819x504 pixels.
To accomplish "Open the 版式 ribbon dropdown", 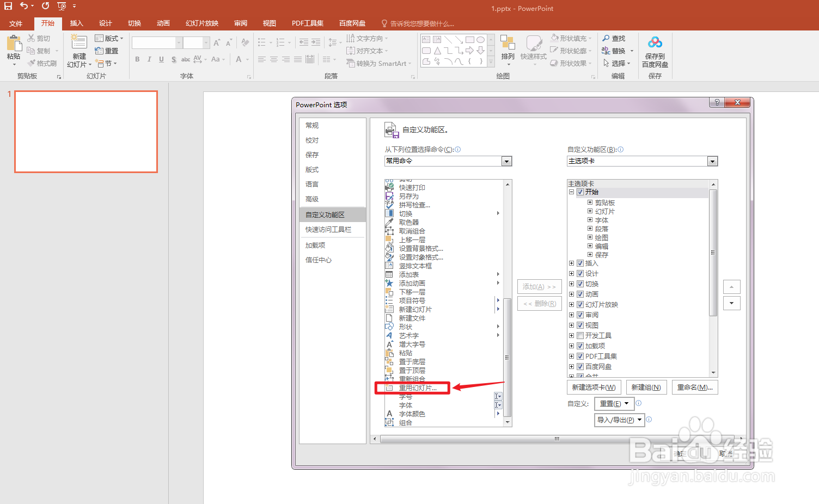I will point(109,38).
